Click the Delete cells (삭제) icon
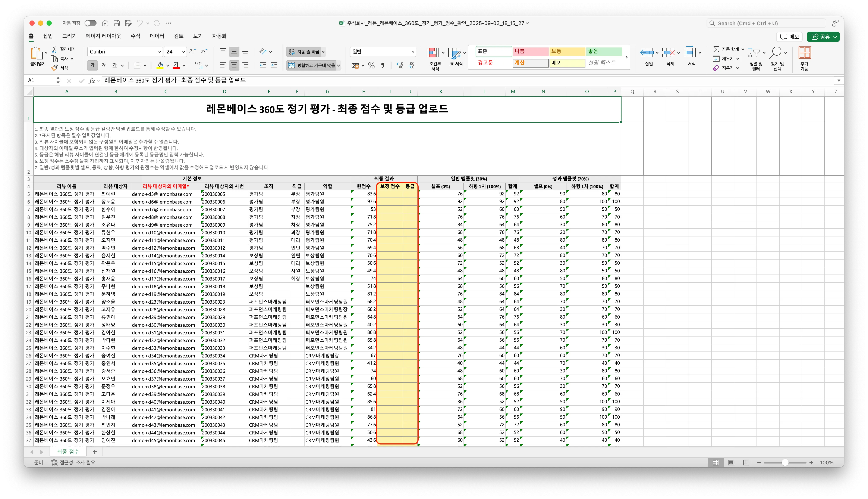The width and height of the screenshot is (868, 499). (669, 53)
